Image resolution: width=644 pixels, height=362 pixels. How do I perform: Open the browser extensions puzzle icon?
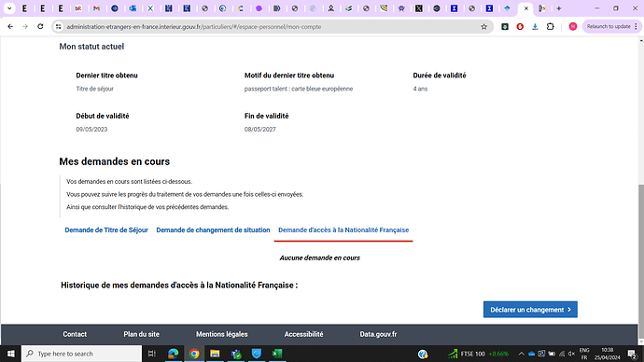point(551,27)
